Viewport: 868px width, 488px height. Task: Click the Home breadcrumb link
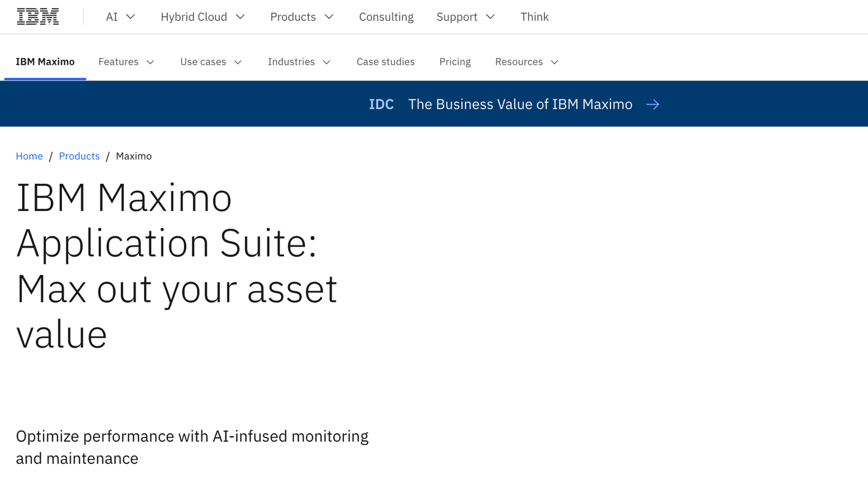coord(29,156)
